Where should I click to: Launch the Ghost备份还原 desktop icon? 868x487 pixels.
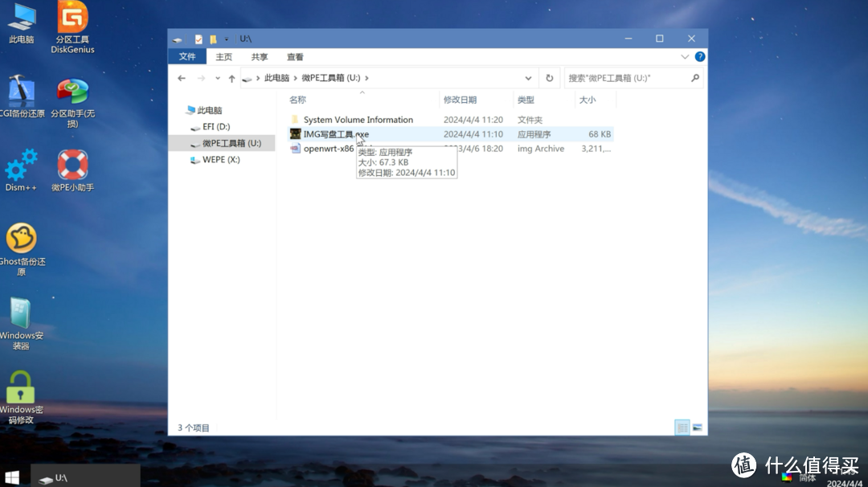pos(22,249)
